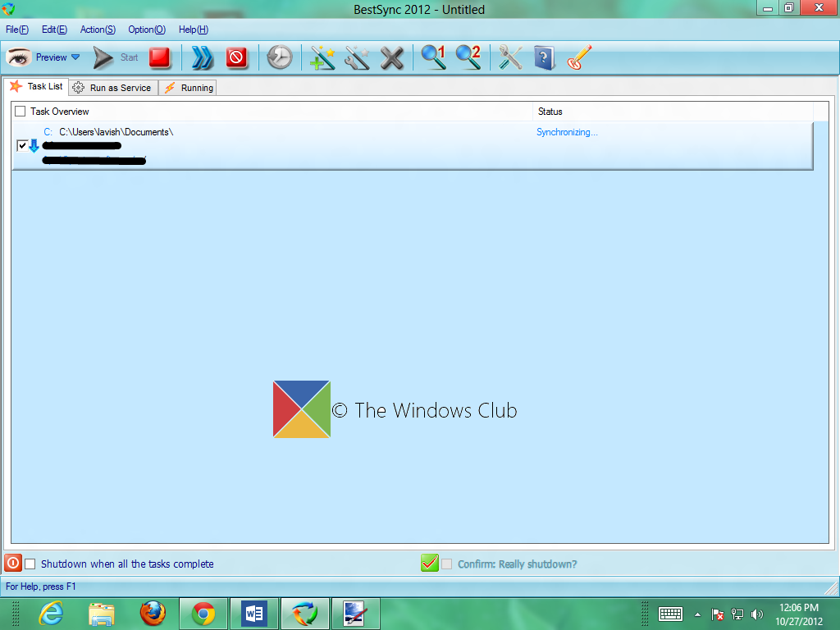Switch to the Running tab
This screenshot has width=840, height=630.
[x=188, y=88]
